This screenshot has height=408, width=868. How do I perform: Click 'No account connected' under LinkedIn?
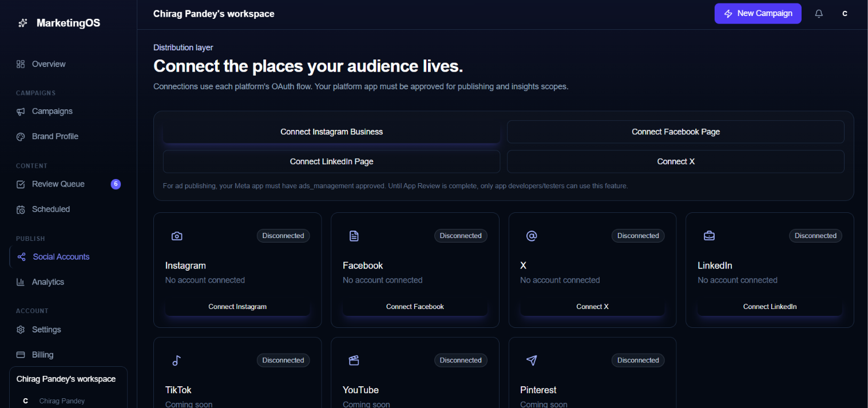coord(738,280)
